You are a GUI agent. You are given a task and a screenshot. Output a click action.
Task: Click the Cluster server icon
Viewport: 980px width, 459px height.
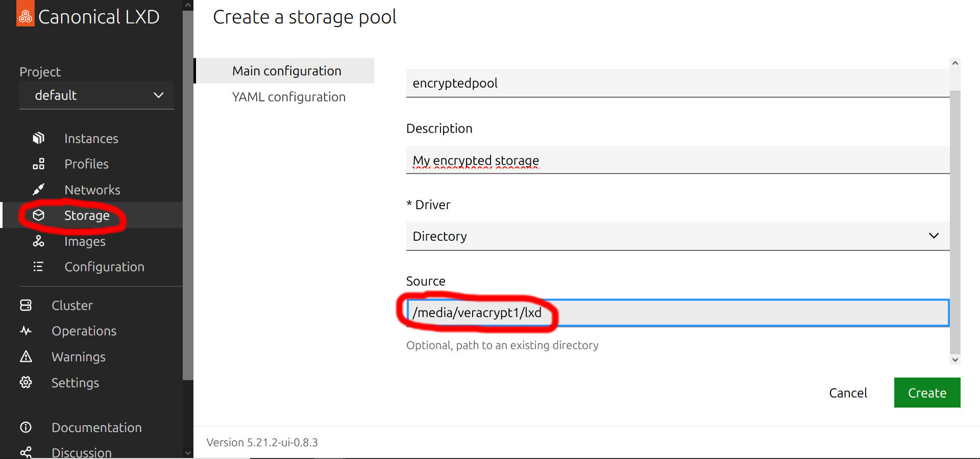(26, 305)
